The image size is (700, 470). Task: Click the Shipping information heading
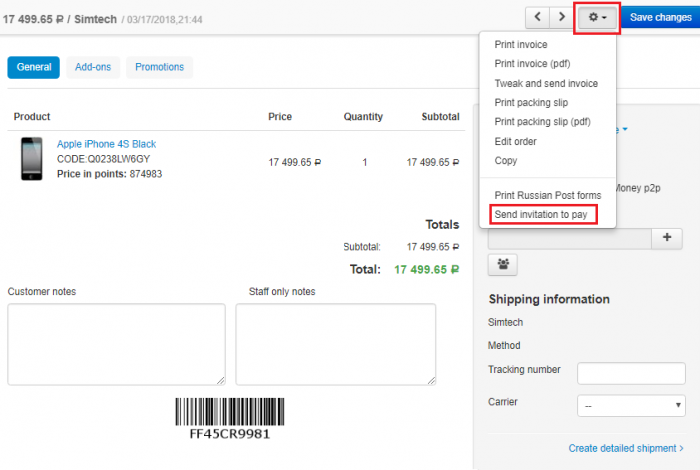tap(549, 299)
